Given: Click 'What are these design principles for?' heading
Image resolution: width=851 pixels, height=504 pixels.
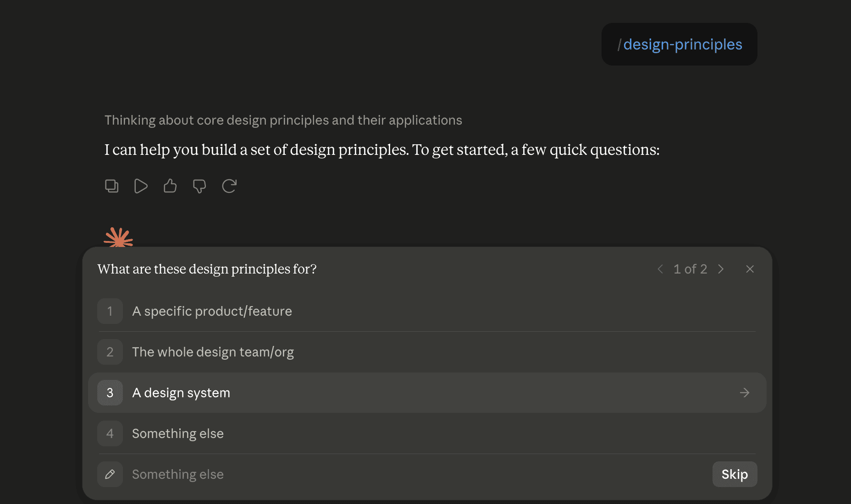Looking at the screenshot, I should [207, 269].
